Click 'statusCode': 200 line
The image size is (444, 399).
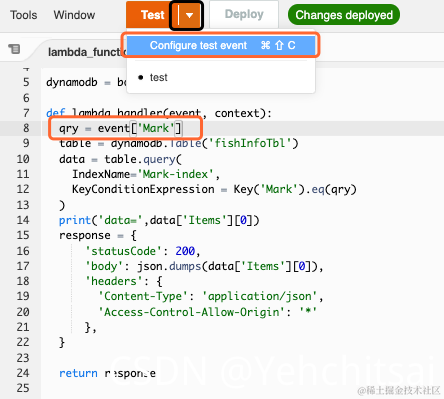(142, 251)
